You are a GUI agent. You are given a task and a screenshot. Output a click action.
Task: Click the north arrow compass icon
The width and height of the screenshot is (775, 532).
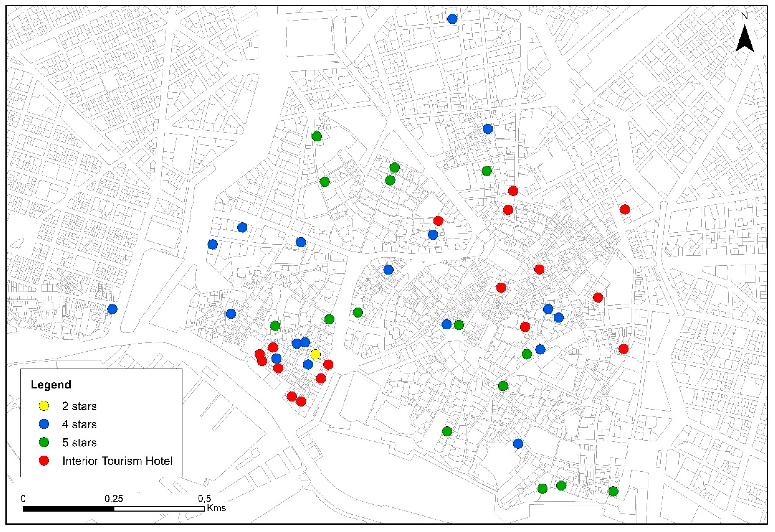point(745,39)
